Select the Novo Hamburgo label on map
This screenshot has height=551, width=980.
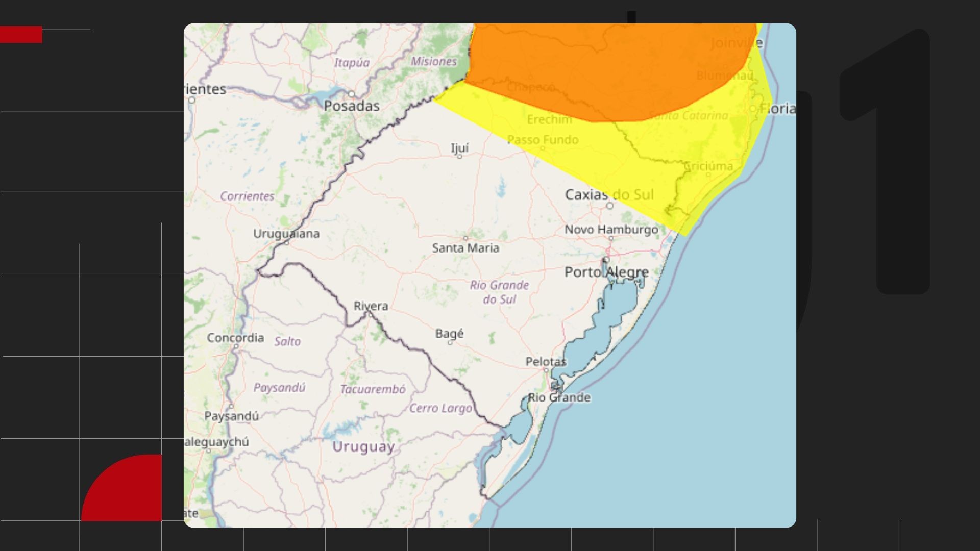(611, 230)
